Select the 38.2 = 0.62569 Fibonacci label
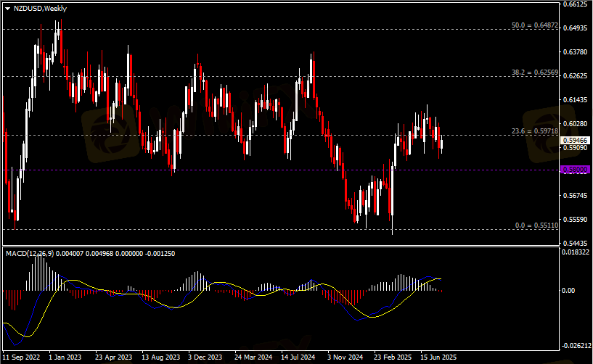Image resolution: width=593 pixels, height=364 pixels. (x=534, y=73)
